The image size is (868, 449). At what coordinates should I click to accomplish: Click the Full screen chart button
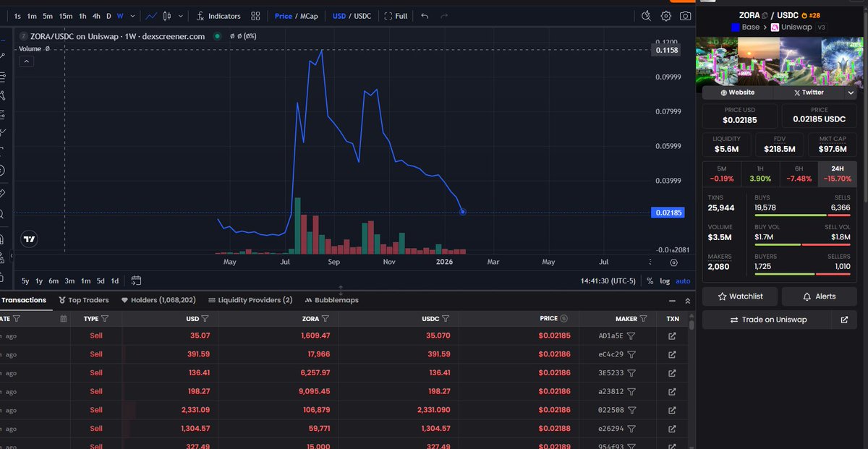point(396,16)
